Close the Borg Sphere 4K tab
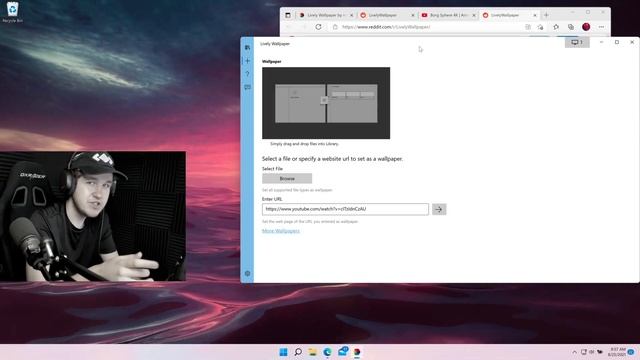 coord(474,15)
